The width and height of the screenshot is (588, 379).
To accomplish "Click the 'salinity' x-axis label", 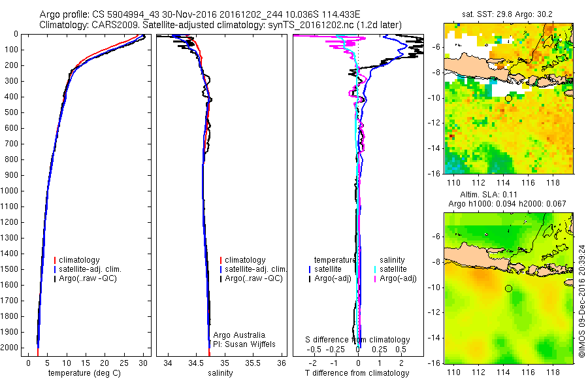I will click(x=221, y=373).
